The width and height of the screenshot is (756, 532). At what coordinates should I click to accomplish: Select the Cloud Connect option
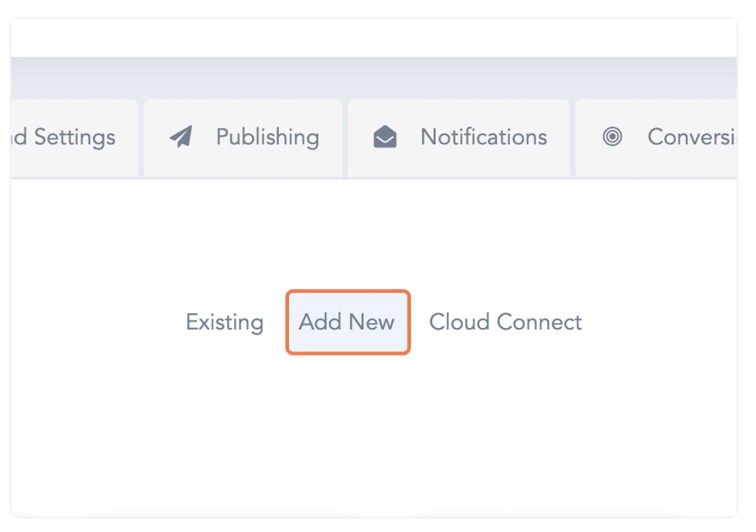pos(505,322)
